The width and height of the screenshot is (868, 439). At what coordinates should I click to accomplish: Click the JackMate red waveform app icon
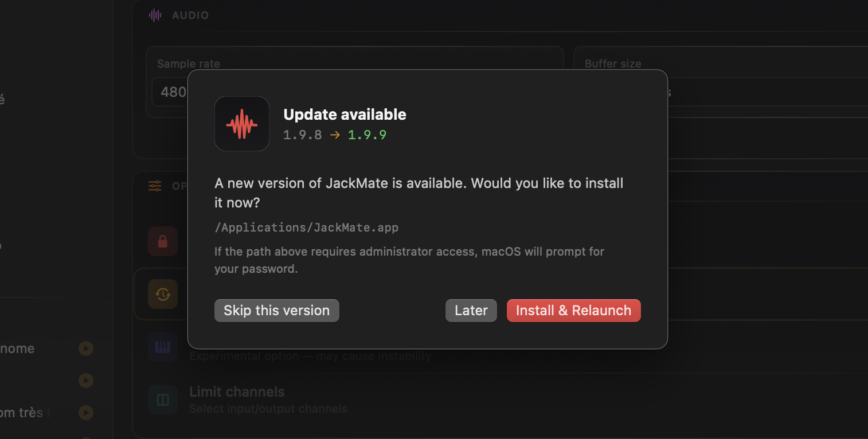tap(242, 124)
